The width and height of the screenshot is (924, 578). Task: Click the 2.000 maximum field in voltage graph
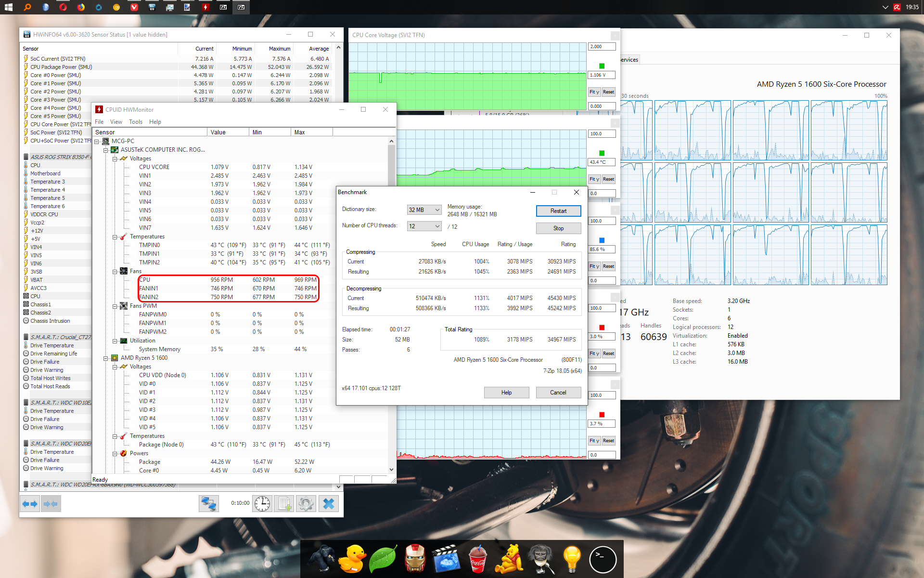pos(602,47)
